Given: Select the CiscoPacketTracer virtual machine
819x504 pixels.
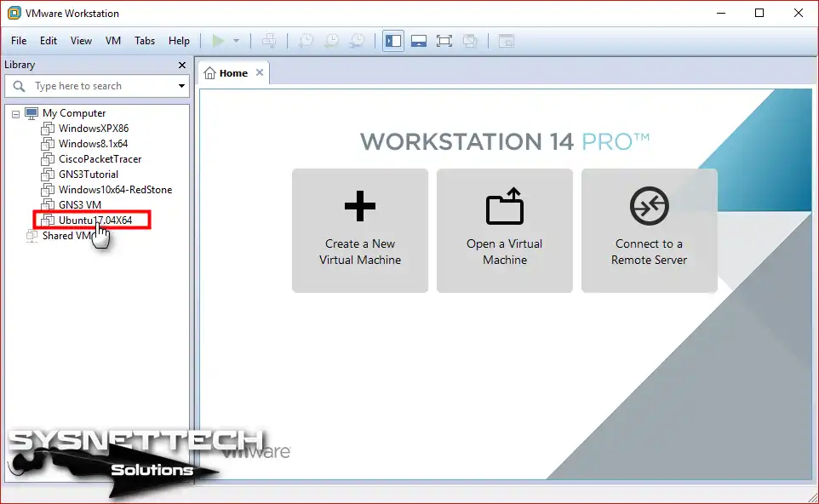Looking at the screenshot, I should coord(100,158).
